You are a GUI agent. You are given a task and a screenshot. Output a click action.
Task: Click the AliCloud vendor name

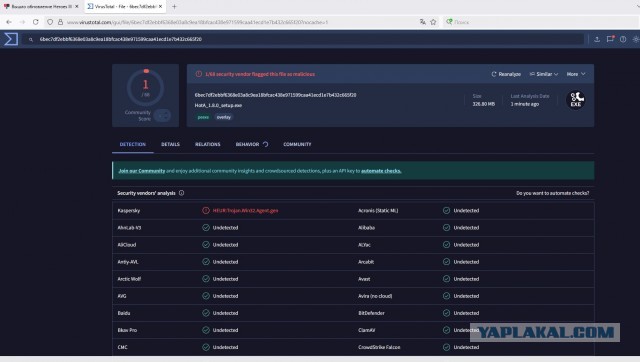pyautogui.click(x=127, y=245)
